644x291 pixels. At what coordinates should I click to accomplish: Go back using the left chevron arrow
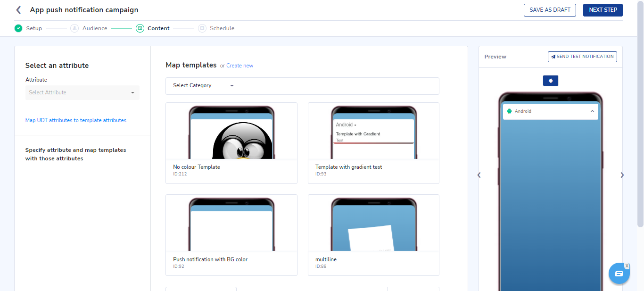click(18, 10)
